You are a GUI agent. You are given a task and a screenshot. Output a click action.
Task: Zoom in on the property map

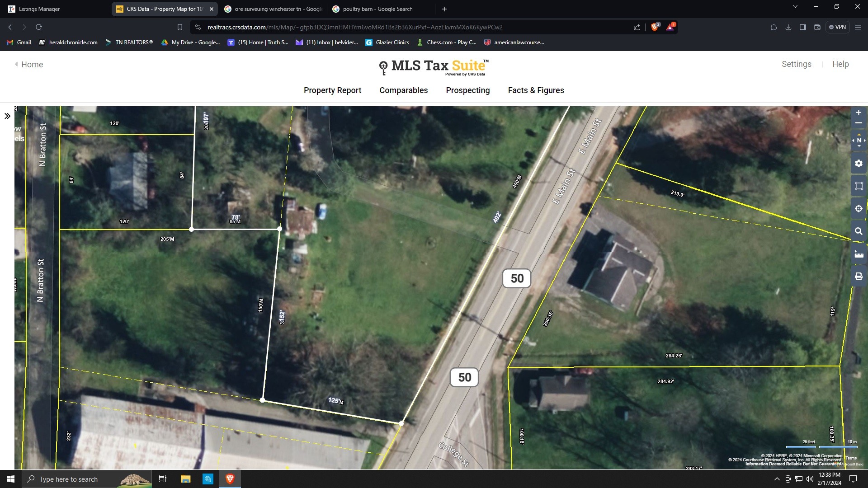(x=859, y=113)
